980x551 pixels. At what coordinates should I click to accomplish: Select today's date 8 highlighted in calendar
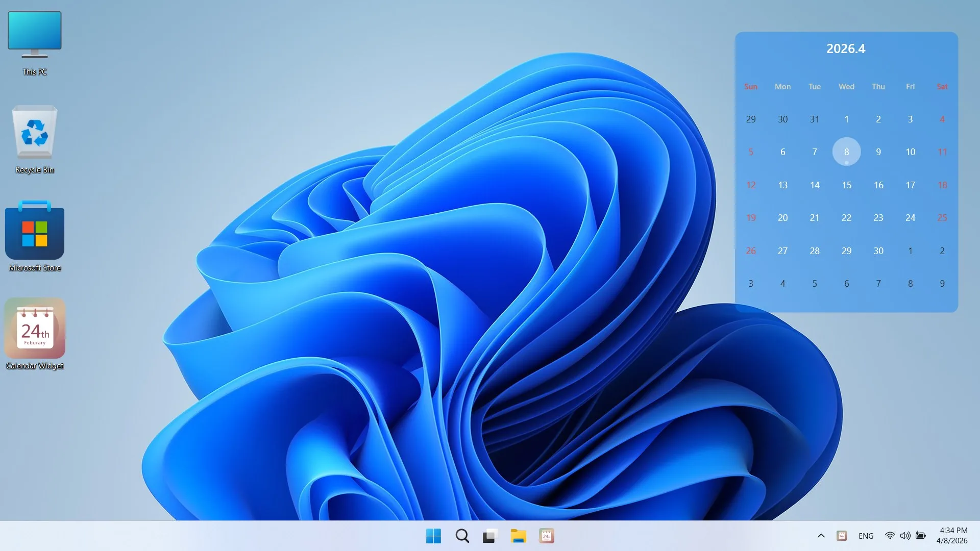pyautogui.click(x=846, y=152)
